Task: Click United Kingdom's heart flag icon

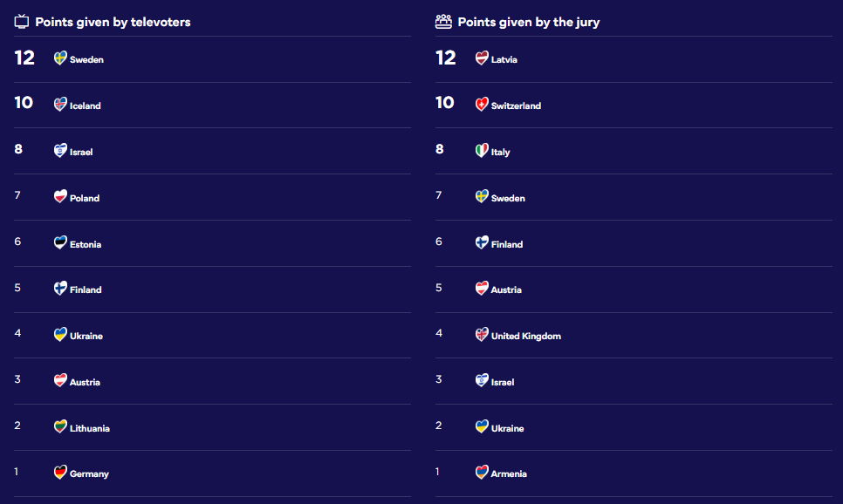Action: (482, 335)
